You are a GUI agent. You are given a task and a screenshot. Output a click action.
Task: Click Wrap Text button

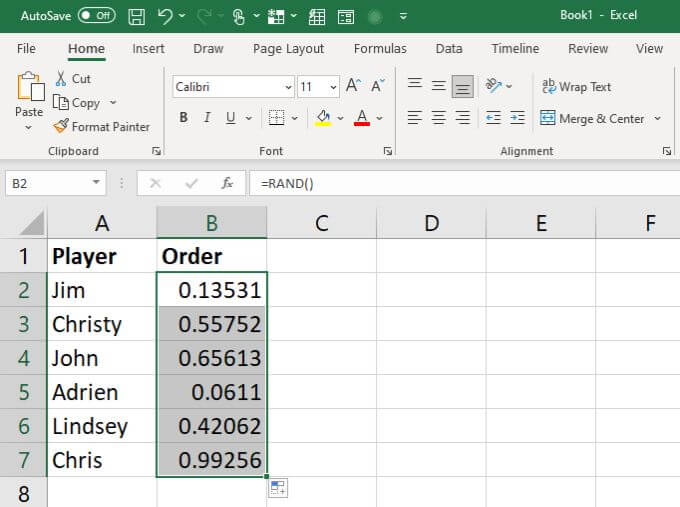(576, 87)
